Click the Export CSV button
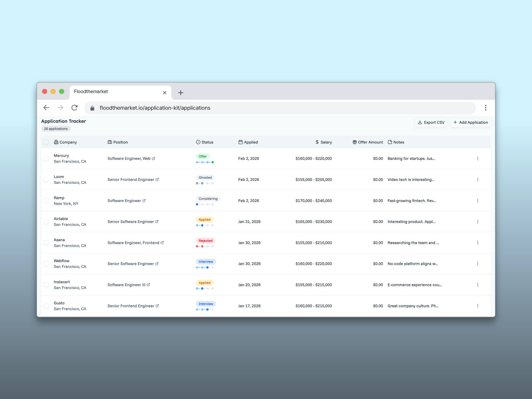This screenshot has width=532, height=399. click(431, 122)
